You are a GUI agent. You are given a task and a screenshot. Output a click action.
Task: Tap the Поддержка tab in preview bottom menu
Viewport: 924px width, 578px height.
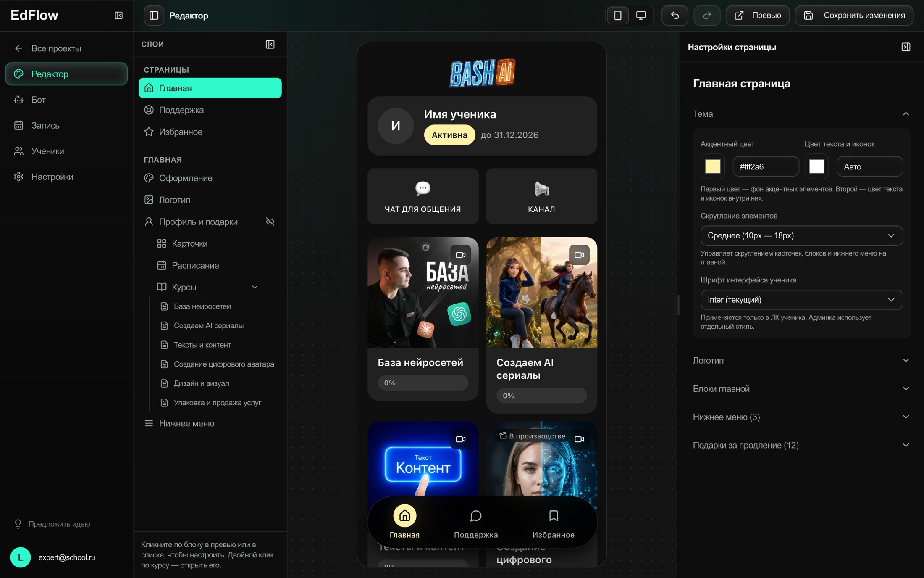[x=476, y=522]
